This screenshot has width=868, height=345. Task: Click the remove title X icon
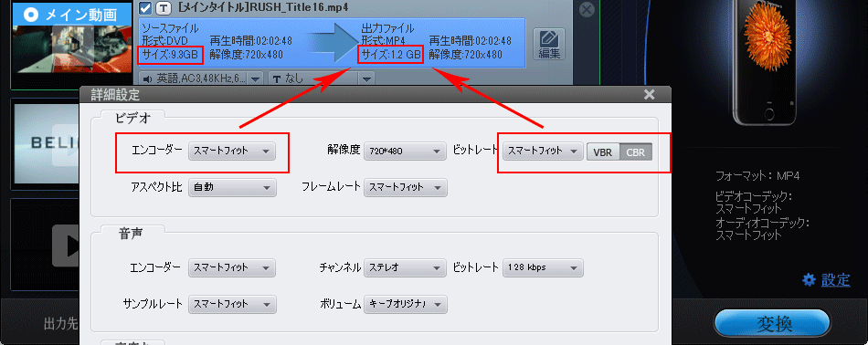587,9
